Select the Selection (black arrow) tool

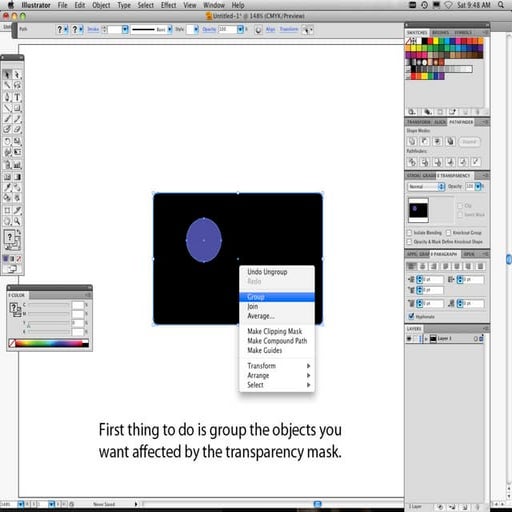[7, 75]
